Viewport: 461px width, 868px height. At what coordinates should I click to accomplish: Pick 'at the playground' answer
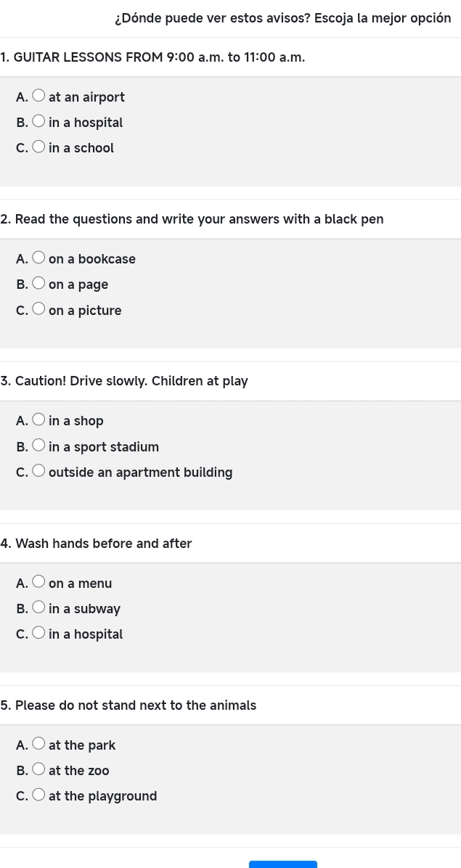pyautogui.click(x=40, y=795)
